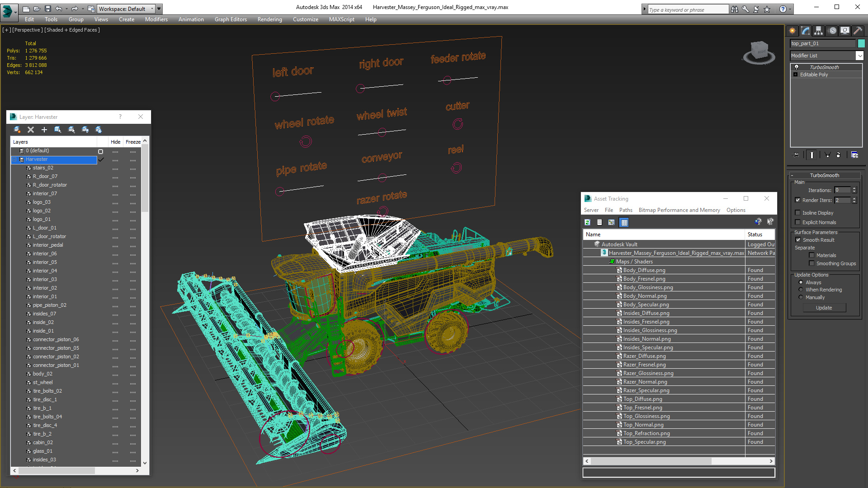The image size is (868, 488).
Task: Open Bitmap Performance and Memory menu
Action: [x=679, y=210]
